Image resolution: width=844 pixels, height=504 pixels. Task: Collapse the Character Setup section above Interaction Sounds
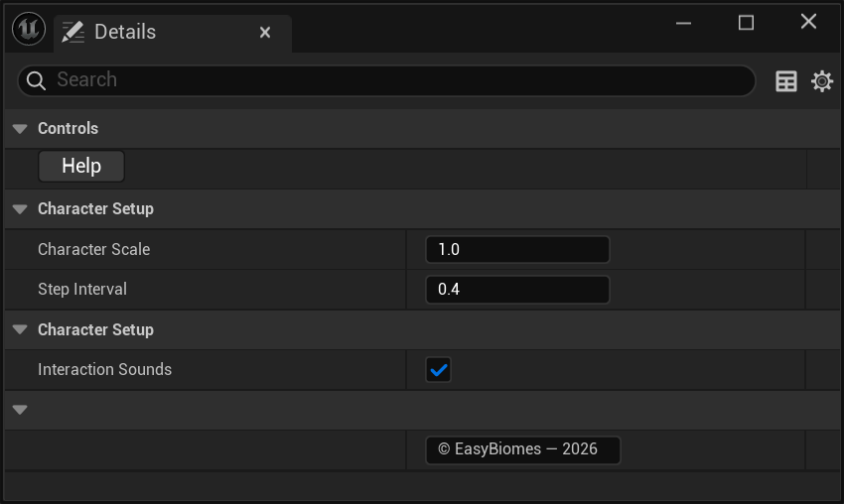(20, 329)
